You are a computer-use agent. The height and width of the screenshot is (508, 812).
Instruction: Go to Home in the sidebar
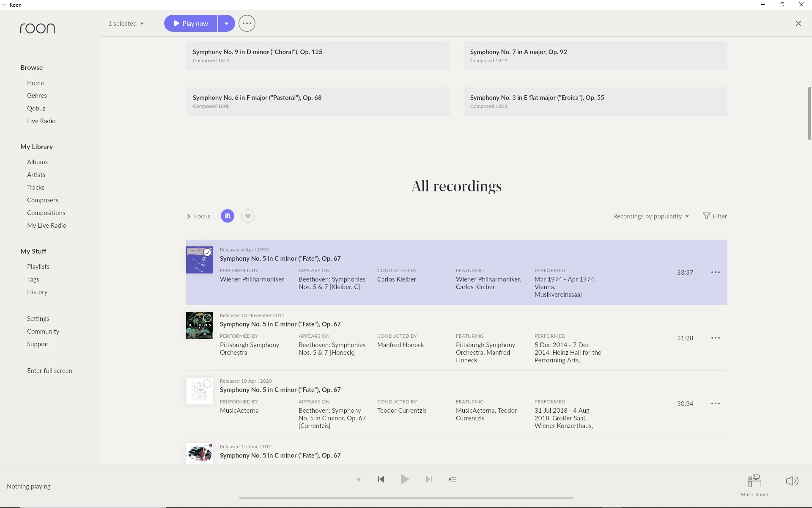tap(36, 83)
